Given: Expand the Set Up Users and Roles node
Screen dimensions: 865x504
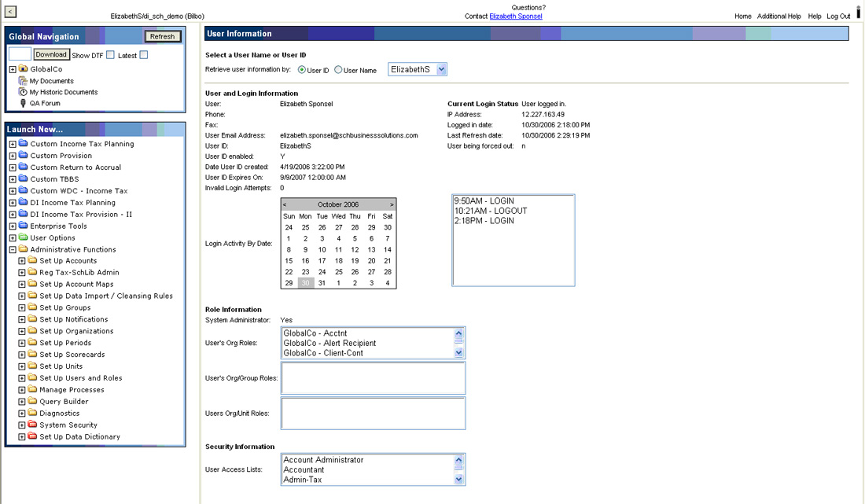Looking at the screenshot, I should coord(22,378).
